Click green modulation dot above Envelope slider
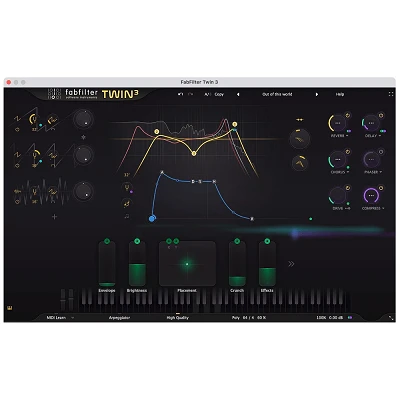The height and width of the screenshot is (400, 400). coord(107,241)
